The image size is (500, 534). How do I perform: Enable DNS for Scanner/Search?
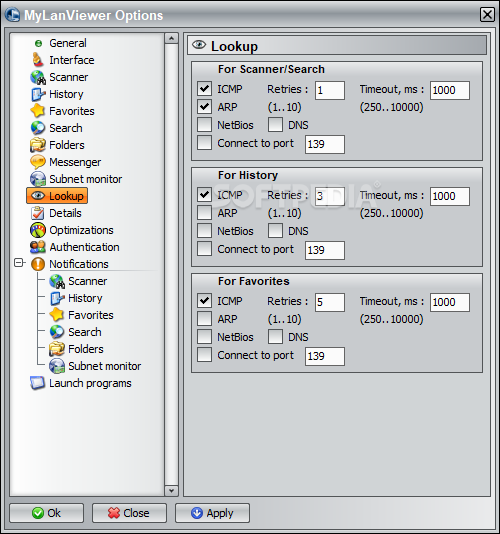[275, 125]
